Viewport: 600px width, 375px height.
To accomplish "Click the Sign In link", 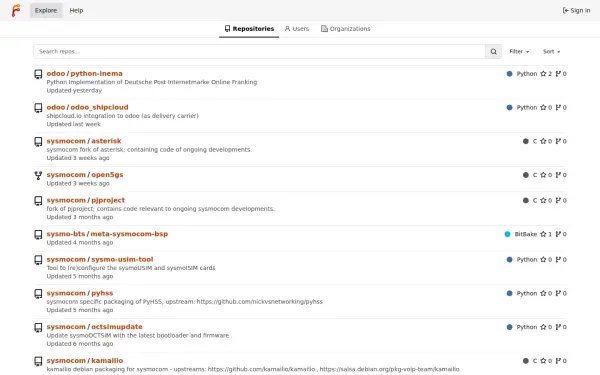I will coord(576,10).
